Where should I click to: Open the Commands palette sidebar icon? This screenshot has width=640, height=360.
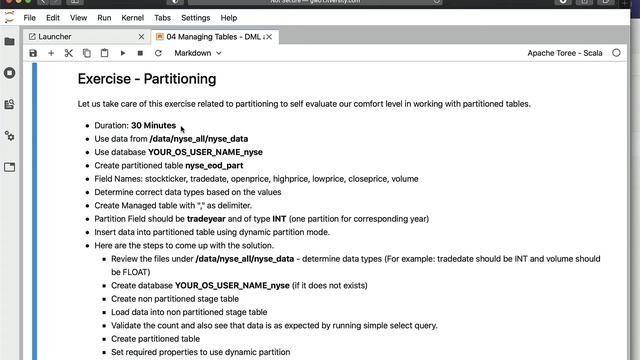pyautogui.click(x=9, y=104)
